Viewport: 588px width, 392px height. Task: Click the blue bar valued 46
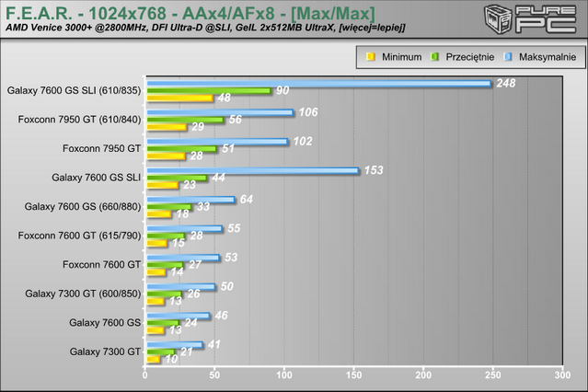pyautogui.click(x=179, y=316)
